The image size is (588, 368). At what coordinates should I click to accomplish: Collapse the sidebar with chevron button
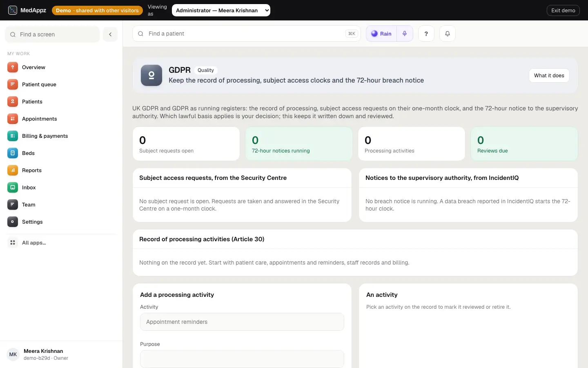point(110,34)
